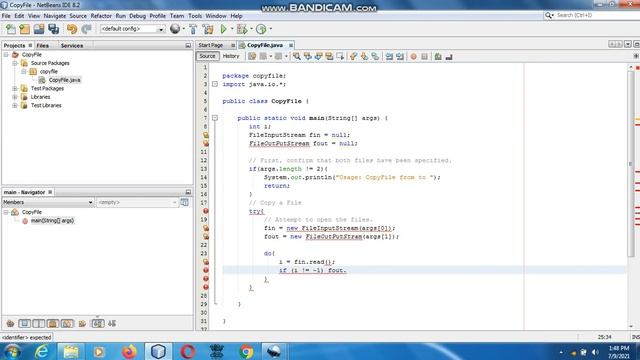The width and height of the screenshot is (640, 360).
Task: Run the project with green play icon
Action: point(223,29)
